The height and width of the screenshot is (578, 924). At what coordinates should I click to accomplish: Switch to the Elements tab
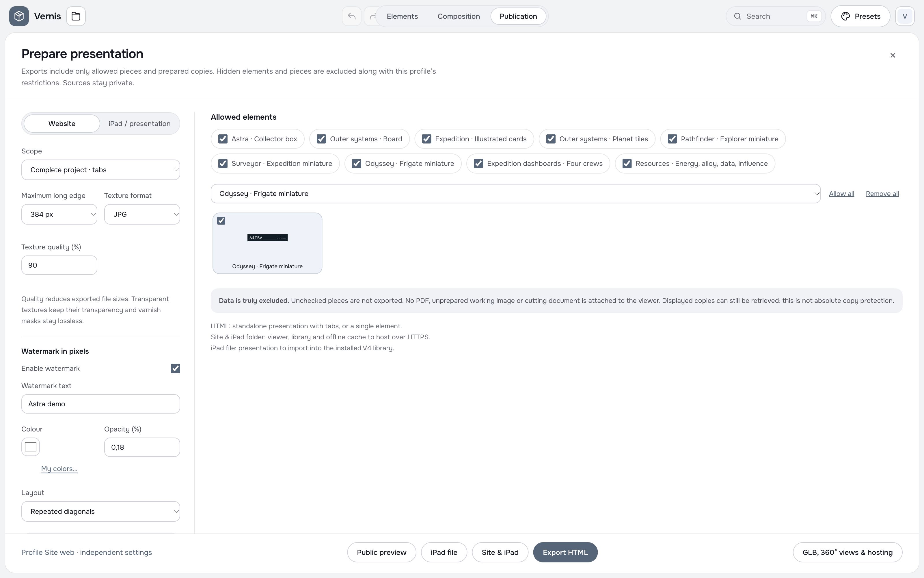click(x=402, y=16)
